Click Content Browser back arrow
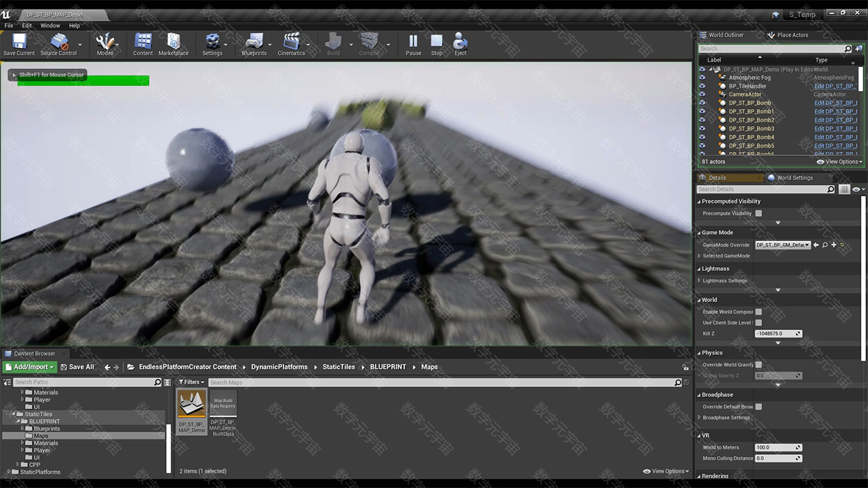The height and width of the screenshot is (488, 868). [x=107, y=367]
